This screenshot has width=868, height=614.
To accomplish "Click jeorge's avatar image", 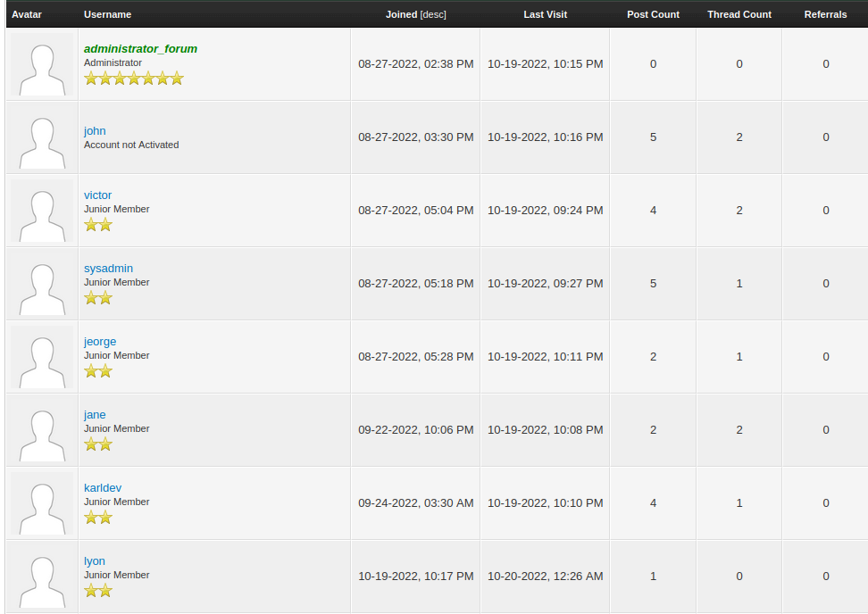I will pos(42,357).
